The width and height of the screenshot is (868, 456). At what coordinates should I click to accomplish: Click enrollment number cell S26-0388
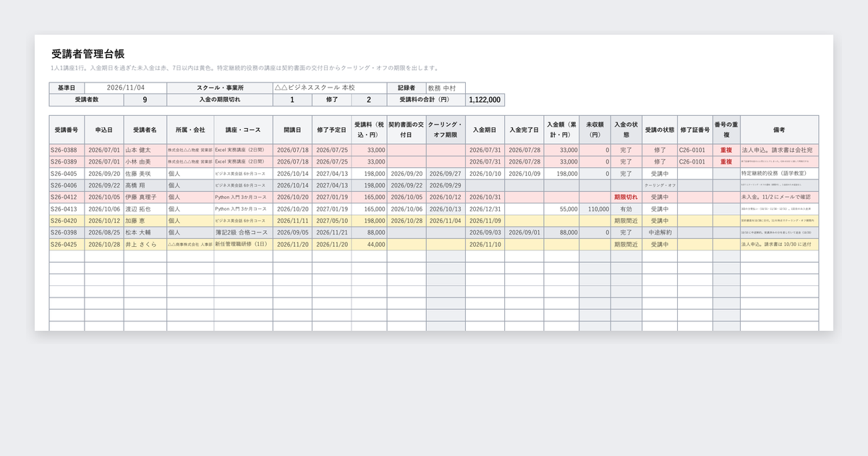[x=67, y=151]
